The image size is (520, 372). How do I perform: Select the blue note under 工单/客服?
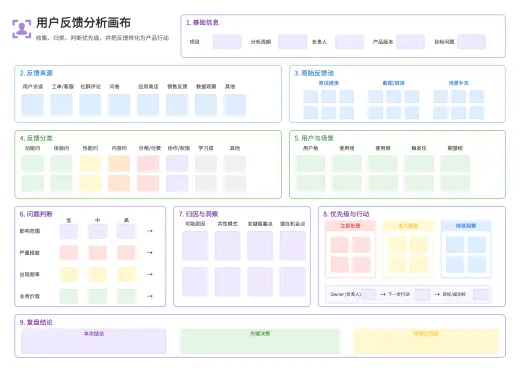point(61,105)
